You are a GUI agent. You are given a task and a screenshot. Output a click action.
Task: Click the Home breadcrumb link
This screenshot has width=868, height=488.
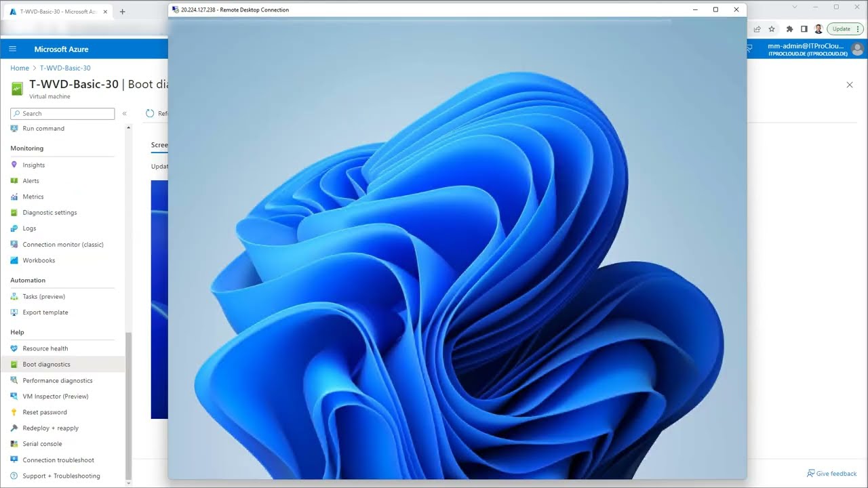(x=20, y=68)
